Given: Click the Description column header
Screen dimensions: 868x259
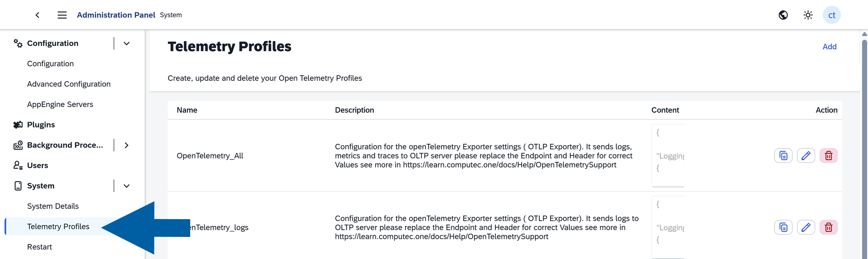Looking at the screenshot, I should (354, 110).
